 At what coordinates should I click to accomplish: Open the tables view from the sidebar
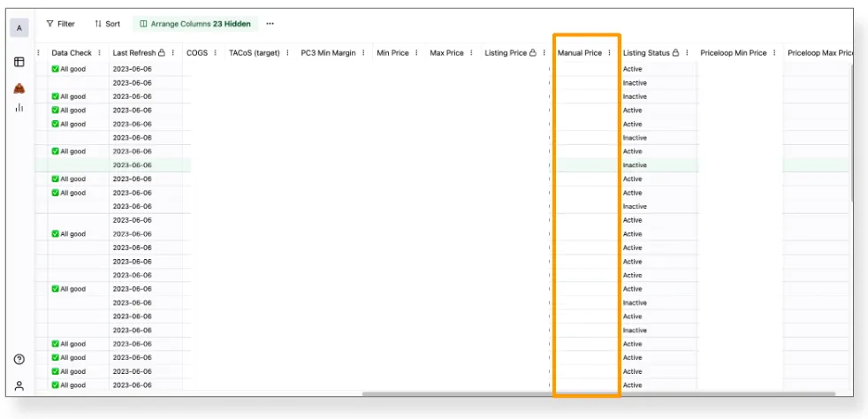[19, 62]
